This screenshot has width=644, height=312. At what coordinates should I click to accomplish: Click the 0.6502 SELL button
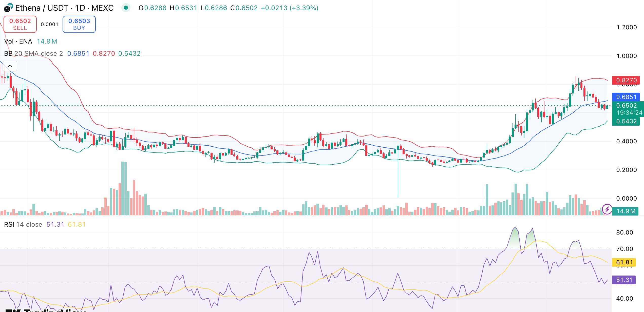coord(20,24)
